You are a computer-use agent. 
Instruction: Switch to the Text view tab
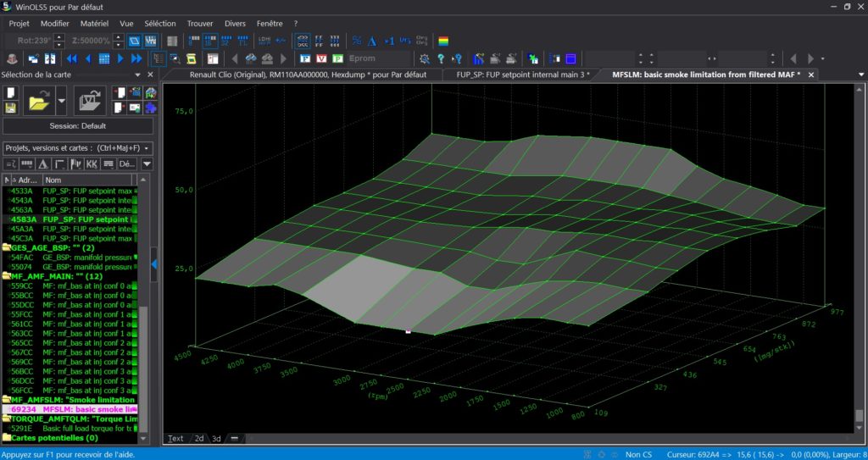(175, 439)
